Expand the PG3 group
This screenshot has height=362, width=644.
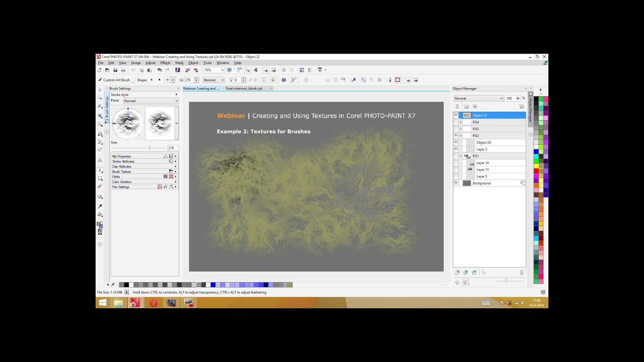461,129
